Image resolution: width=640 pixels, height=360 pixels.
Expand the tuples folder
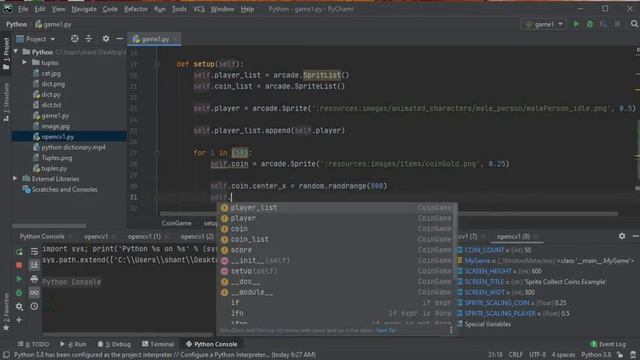click(x=24, y=62)
